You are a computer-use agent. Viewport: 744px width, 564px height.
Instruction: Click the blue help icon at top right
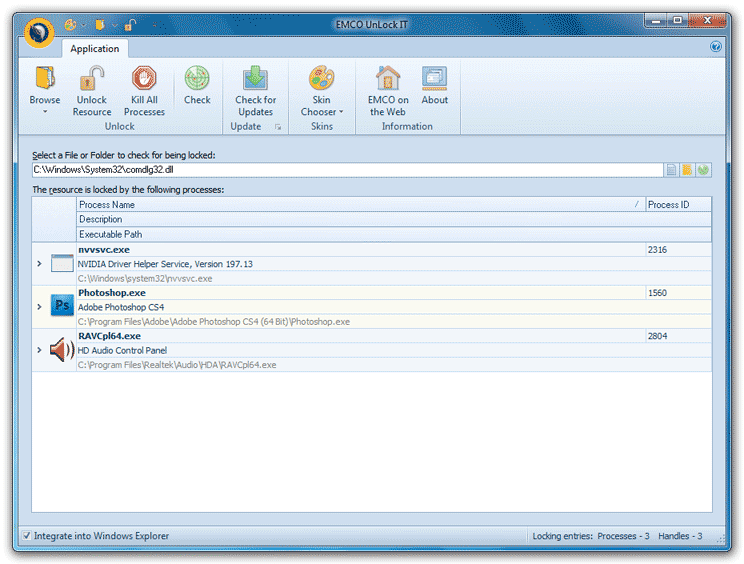point(716,46)
